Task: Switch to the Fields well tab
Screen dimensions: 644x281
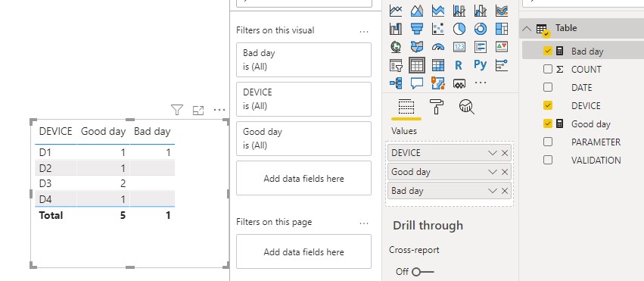Action: (x=406, y=108)
